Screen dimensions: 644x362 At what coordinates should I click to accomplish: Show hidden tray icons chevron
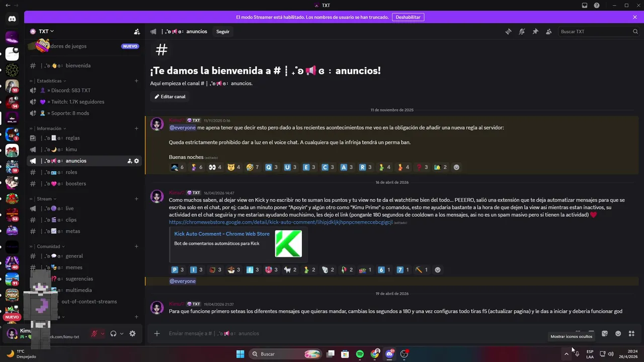(x=567, y=354)
